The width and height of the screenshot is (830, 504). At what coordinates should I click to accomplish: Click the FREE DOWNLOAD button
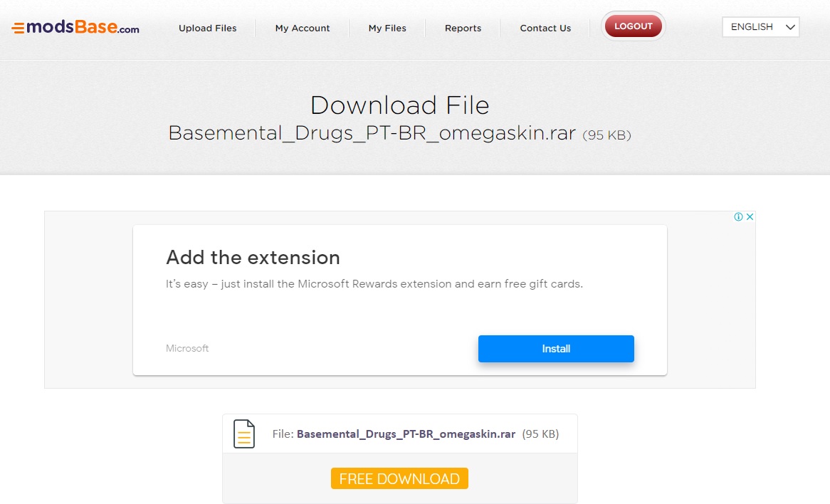coord(399,478)
